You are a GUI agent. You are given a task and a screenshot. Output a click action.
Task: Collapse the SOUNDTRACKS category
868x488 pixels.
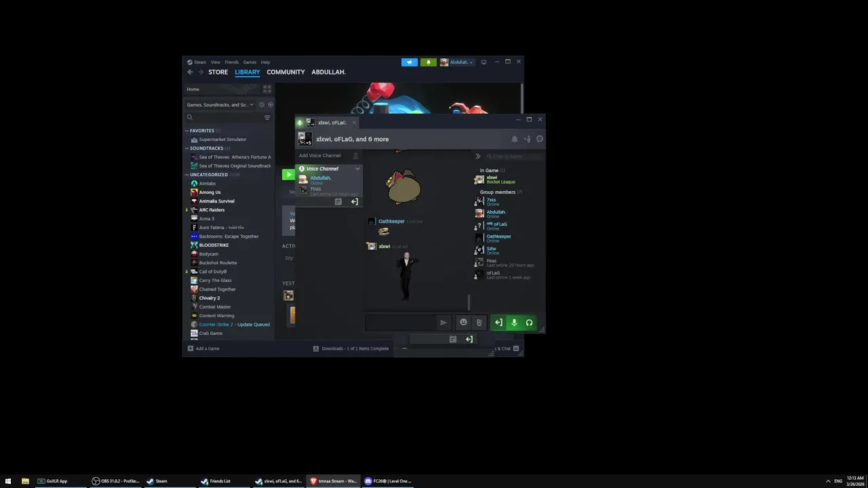coord(186,148)
